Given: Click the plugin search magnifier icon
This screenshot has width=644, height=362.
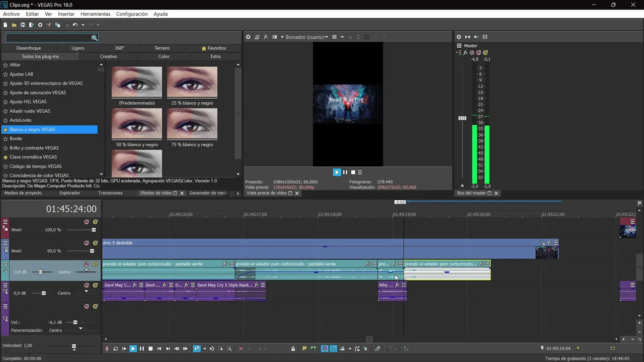Looking at the screenshot, I should (94, 38).
